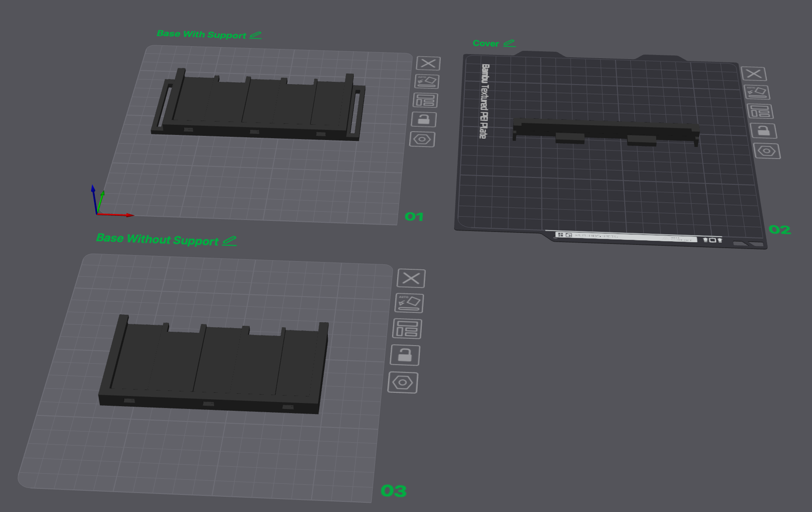Viewport: 812px width, 512px height.
Task: Remove all objects on the Cover plate
Action: (x=754, y=73)
